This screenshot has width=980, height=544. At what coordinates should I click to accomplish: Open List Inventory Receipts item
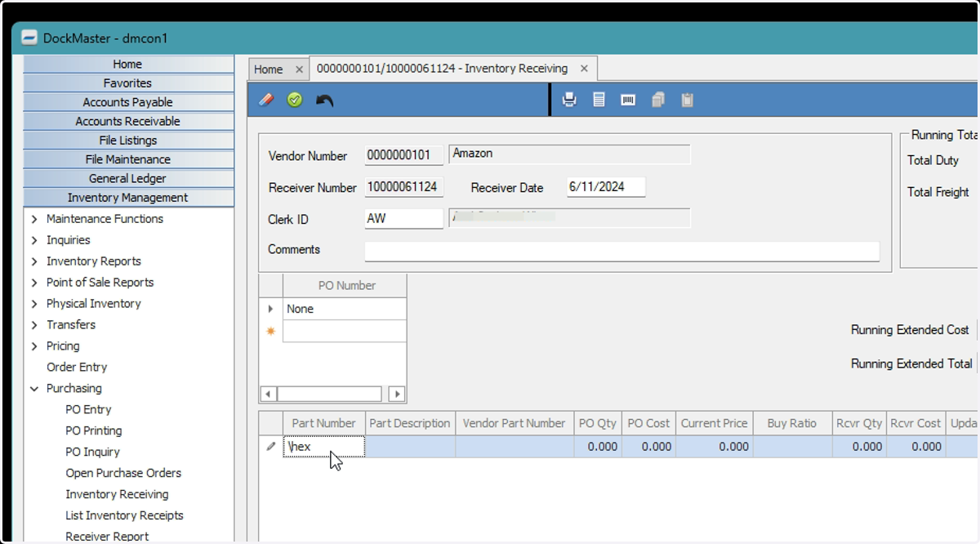pos(124,516)
